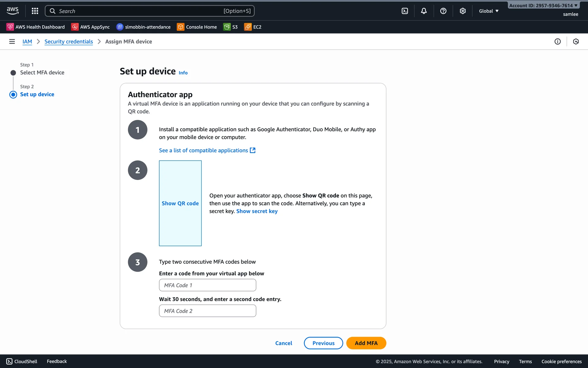The width and height of the screenshot is (588, 368).
Task: Focus the MFA Code 1 field
Action: (207, 285)
